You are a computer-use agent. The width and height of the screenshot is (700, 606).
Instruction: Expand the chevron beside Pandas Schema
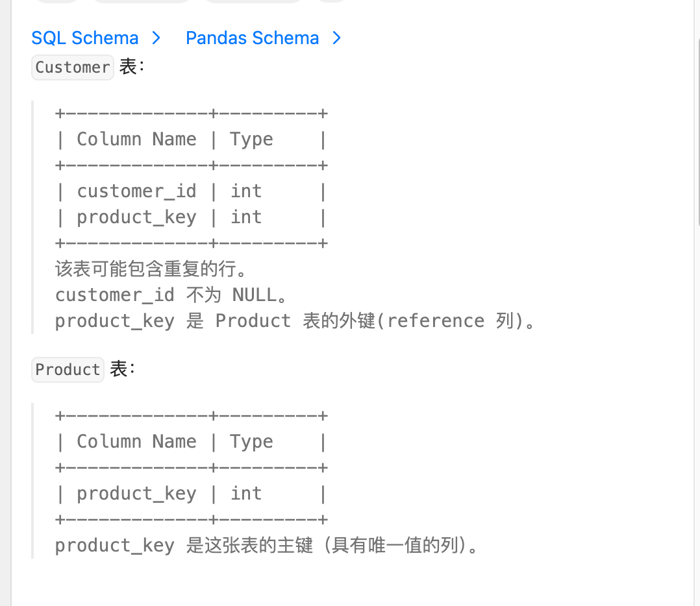[x=336, y=38]
